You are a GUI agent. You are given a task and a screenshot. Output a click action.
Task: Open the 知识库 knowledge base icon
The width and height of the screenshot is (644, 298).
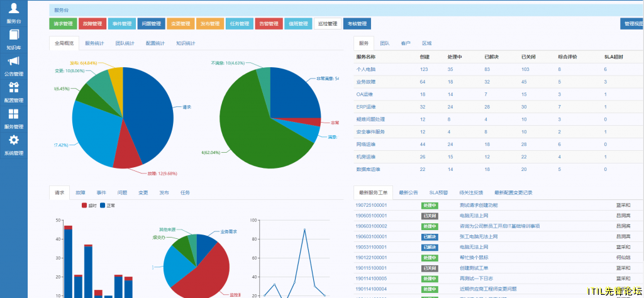tap(14, 35)
